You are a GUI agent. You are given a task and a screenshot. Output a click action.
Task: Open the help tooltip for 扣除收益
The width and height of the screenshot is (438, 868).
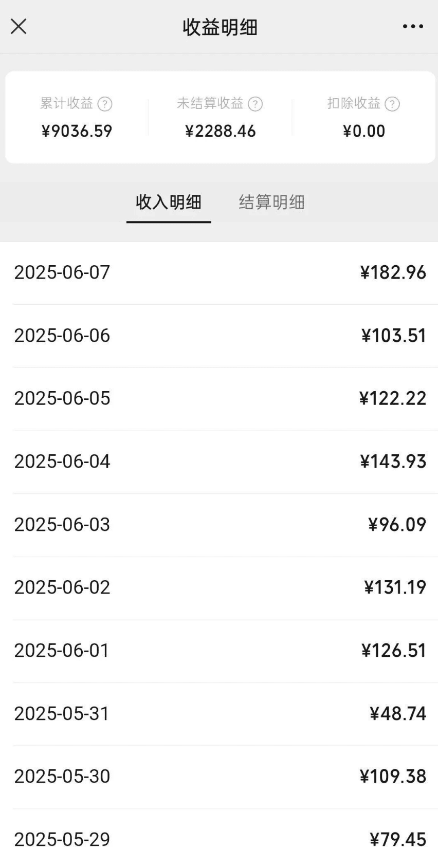392,104
